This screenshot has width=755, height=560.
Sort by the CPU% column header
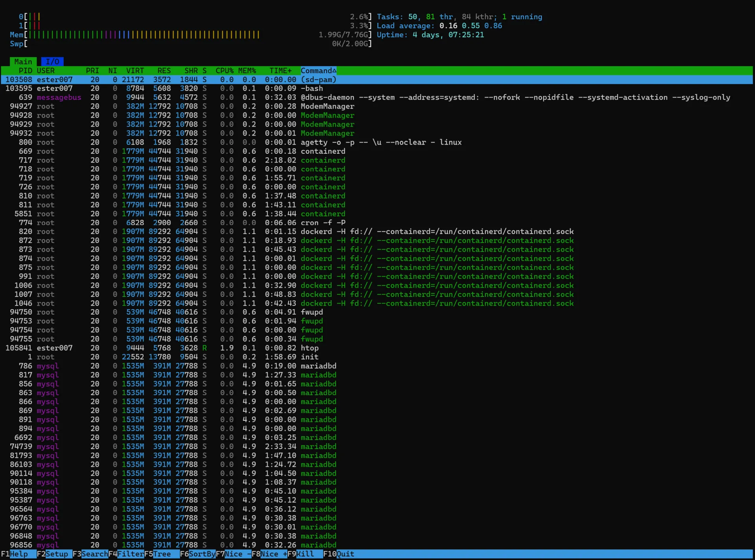pyautogui.click(x=225, y=71)
